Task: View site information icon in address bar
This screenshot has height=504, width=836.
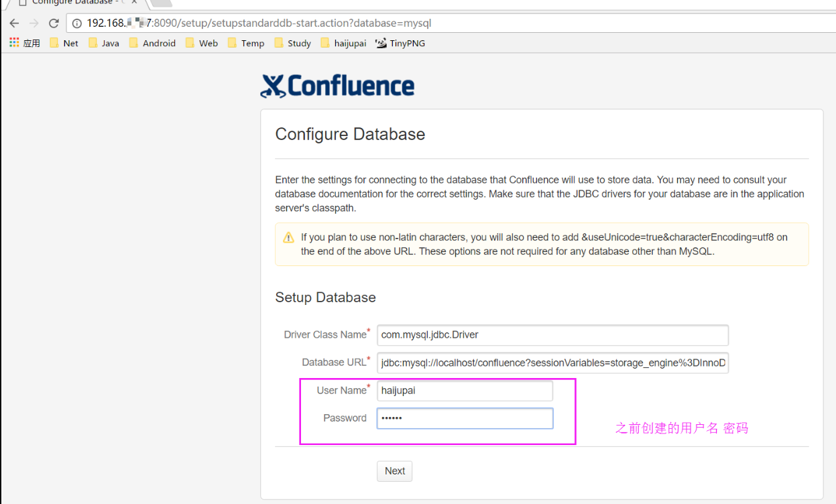Action: coord(76,23)
